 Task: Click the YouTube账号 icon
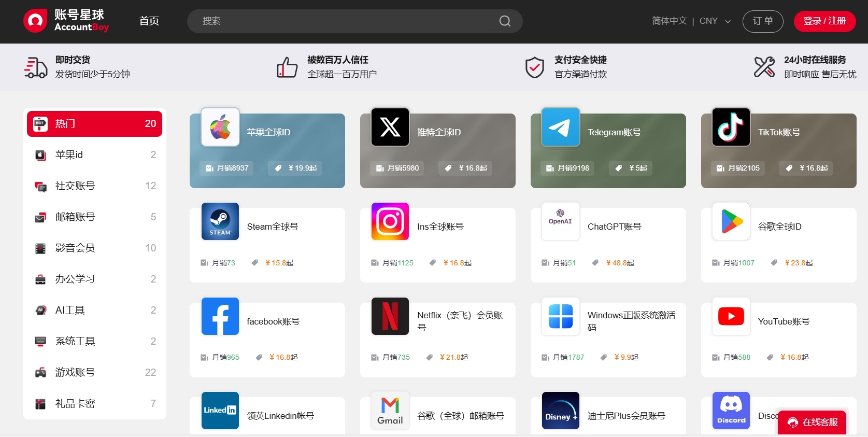(x=731, y=316)
